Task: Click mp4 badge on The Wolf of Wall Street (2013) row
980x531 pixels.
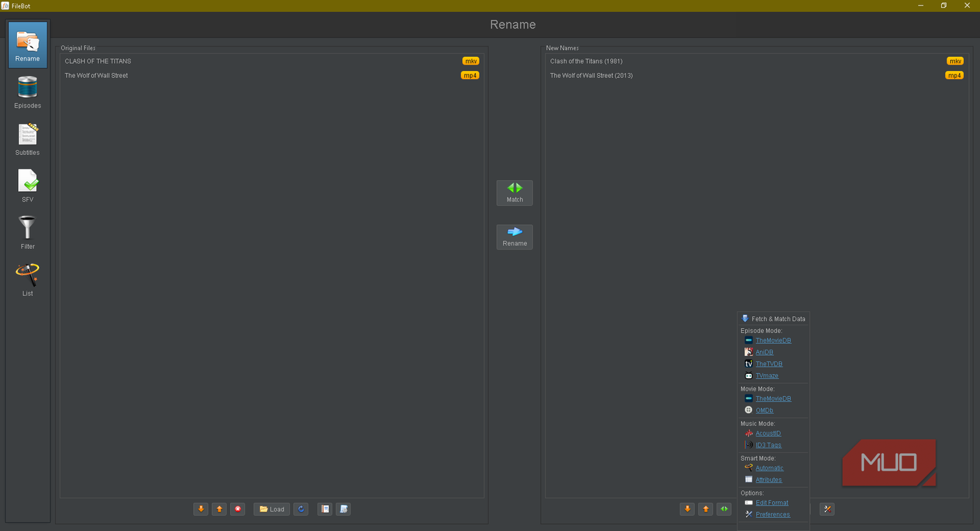Action: coord(954,76)
